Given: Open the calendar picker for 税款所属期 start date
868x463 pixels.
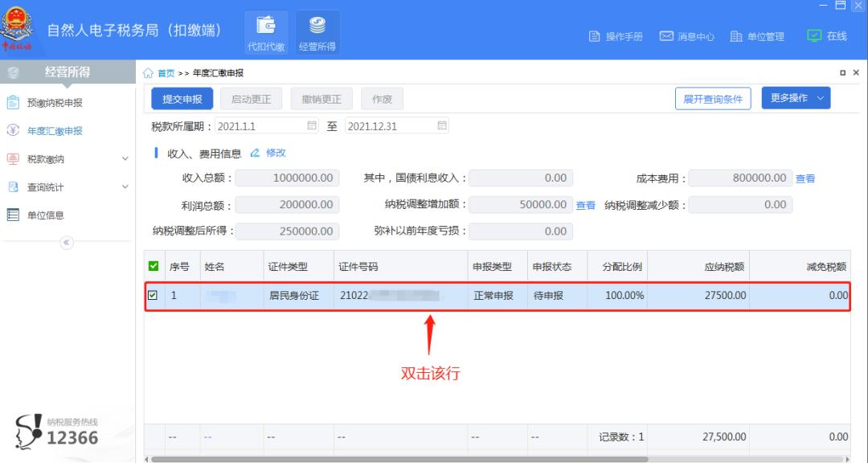Looking at the screenshot, I should (309, 125).
